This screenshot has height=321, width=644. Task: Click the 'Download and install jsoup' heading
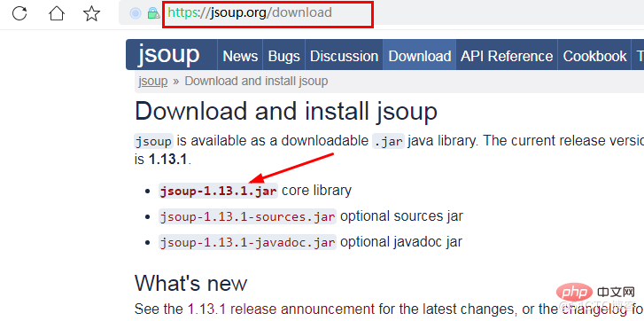(x=286, y=112)
